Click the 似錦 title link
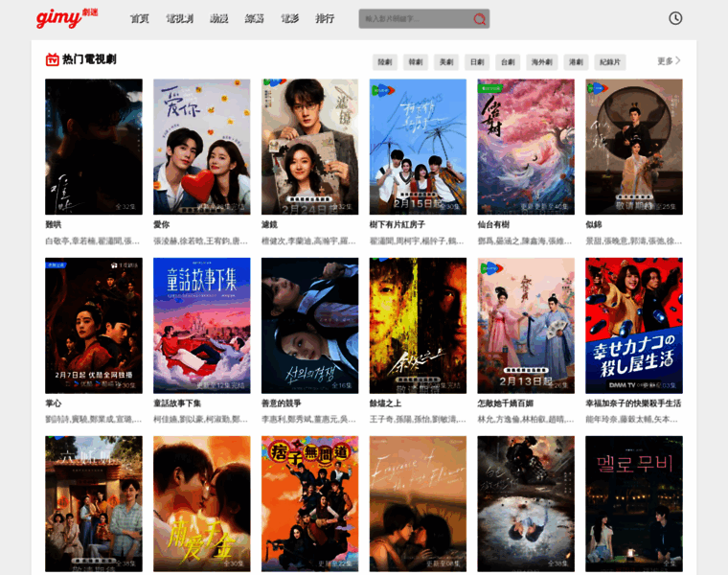Image resolution: width=728 pixels, height=575 pixels. pos(593,225)
